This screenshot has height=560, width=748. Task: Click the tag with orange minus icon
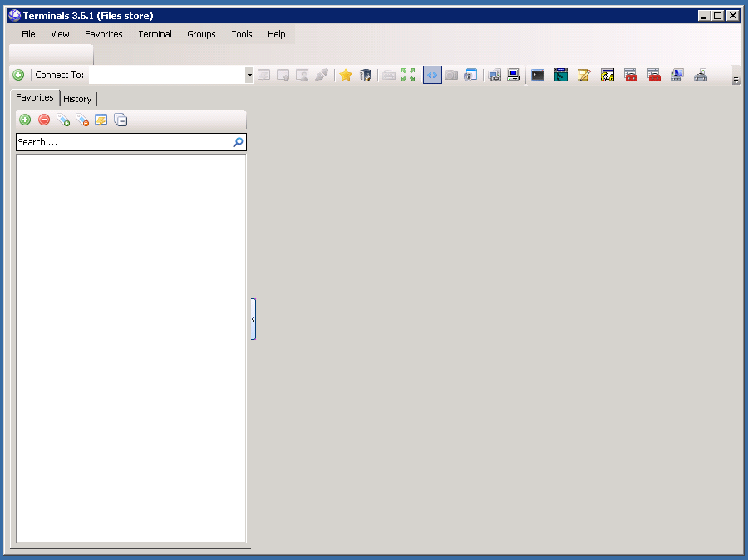click(x=82, y=120)
